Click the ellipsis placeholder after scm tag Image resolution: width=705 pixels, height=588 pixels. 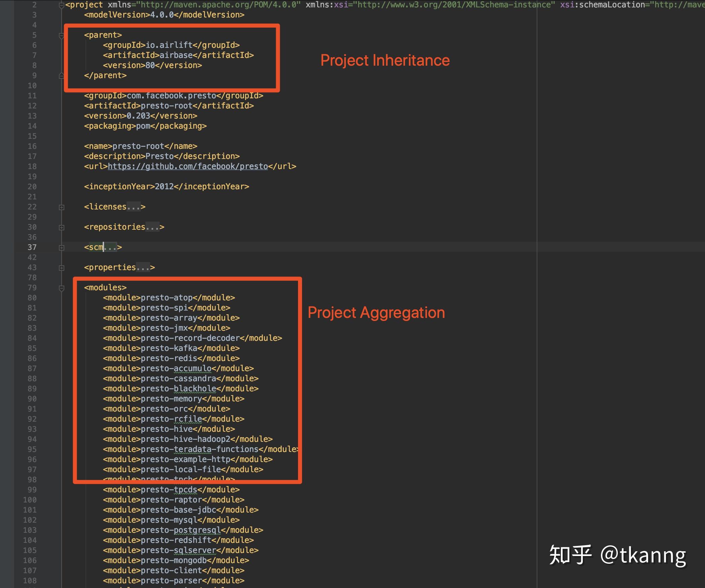tap(110, 247)
